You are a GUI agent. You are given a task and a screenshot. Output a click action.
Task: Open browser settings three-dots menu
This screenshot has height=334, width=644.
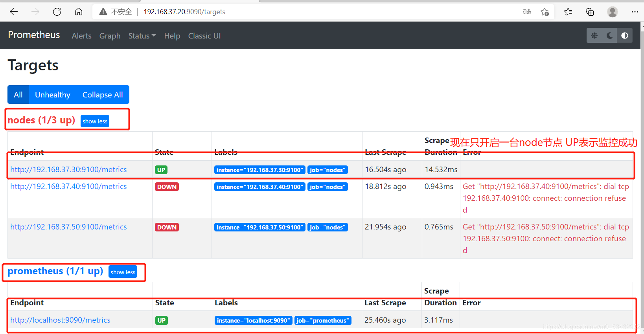(635, 12)
